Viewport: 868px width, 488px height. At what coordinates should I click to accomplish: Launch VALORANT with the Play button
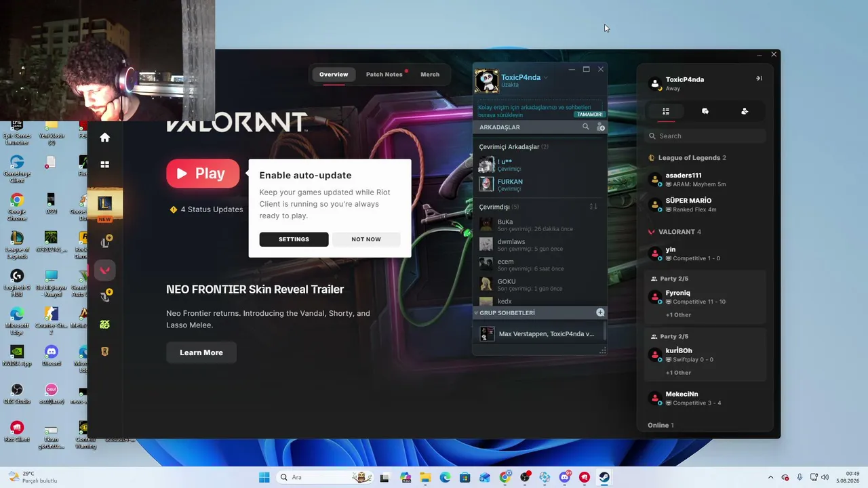203,174
